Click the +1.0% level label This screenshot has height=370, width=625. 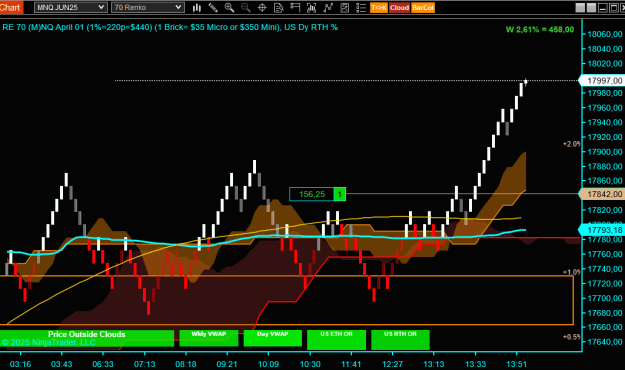tap(571, 272)
